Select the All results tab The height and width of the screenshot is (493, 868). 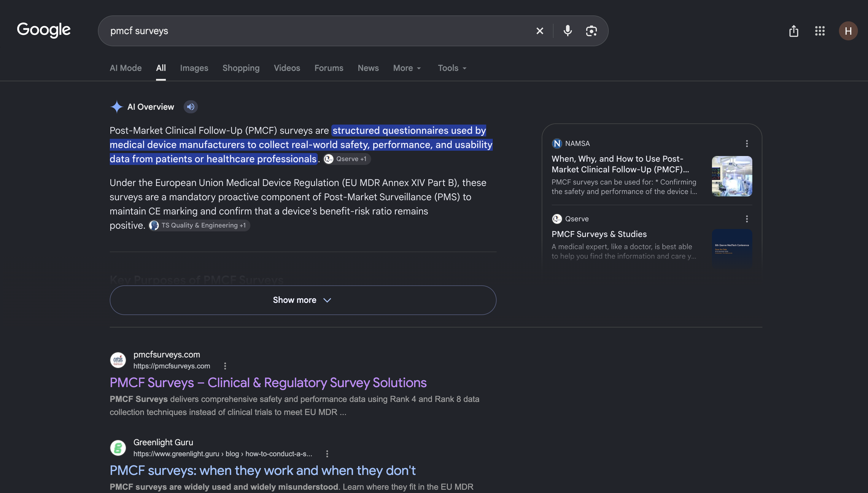click(x=161, y=68)
